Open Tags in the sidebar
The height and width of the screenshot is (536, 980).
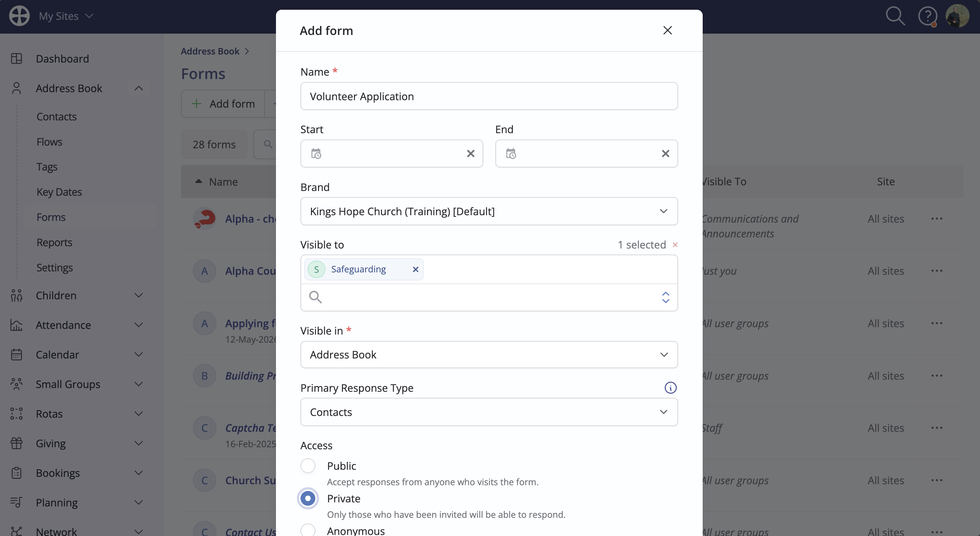pyautogui.click(x=47, y=167)
